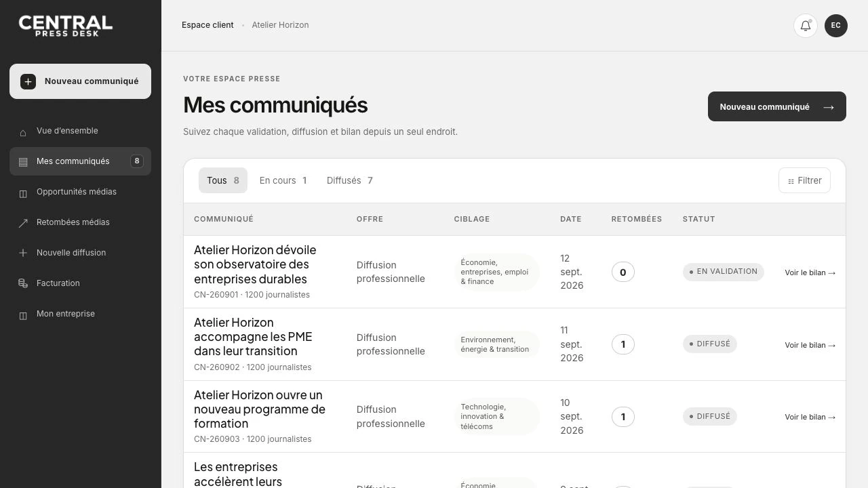Click the Mon entreprise sidebar icon

(x=23, y=314)
